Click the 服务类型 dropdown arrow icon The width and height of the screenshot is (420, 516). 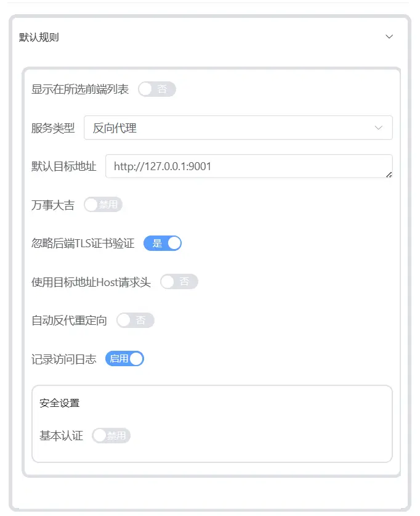tap(379, 128)
